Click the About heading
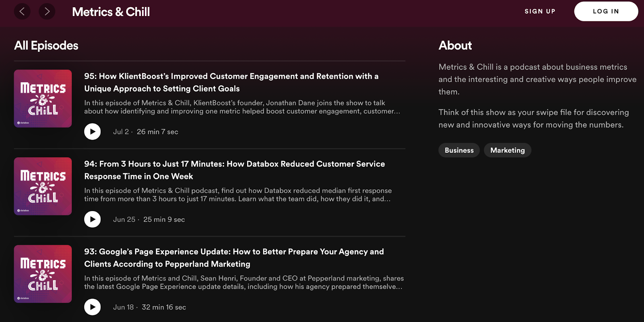644x322 pixels. pos(455,45)
